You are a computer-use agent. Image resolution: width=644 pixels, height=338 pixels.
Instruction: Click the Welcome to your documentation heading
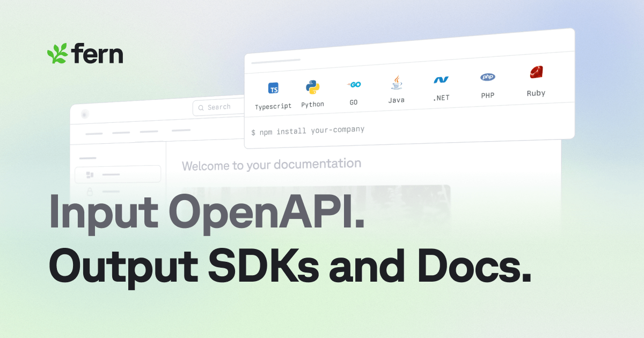coord(272,164)
